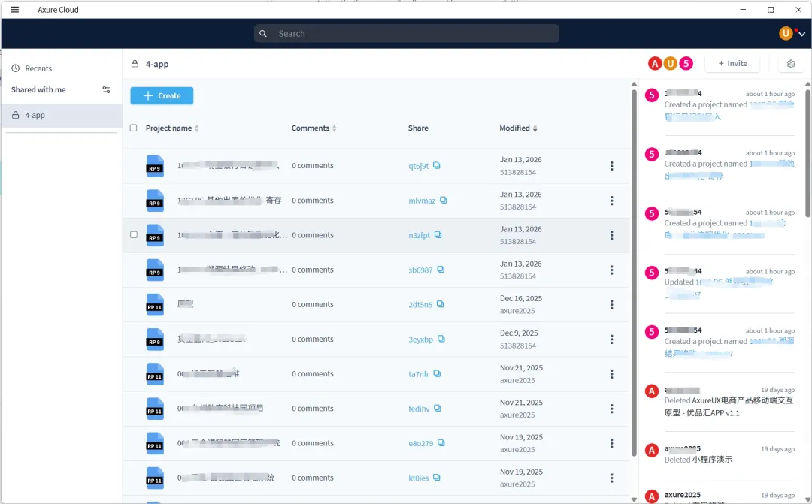
Task: Click the Create button
Action: (x=162, y=95)
